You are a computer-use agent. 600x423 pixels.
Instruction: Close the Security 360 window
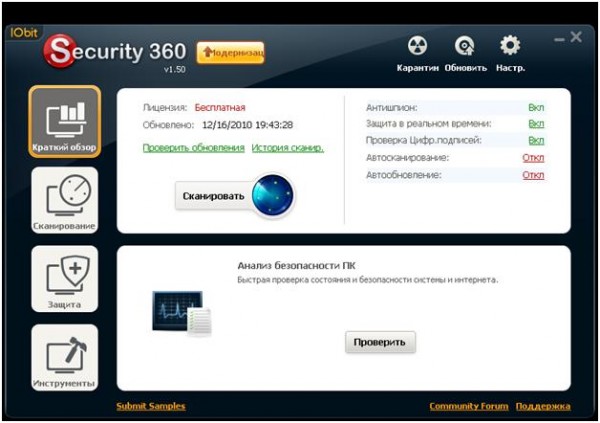[576, 37]
